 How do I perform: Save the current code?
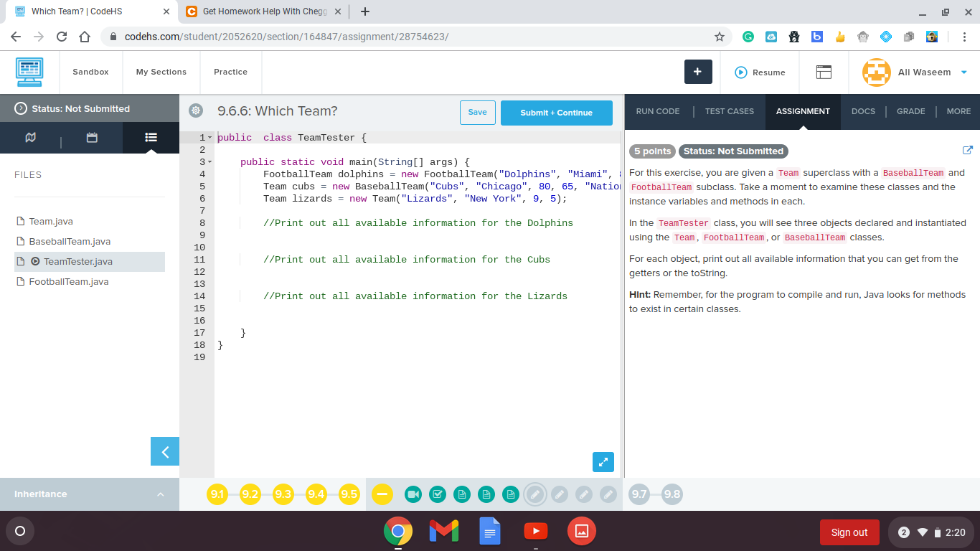[x=477, y=113]
